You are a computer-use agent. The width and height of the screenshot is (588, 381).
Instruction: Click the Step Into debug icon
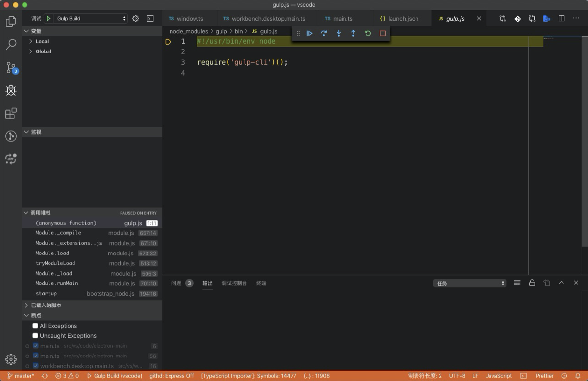click(339, 33)
